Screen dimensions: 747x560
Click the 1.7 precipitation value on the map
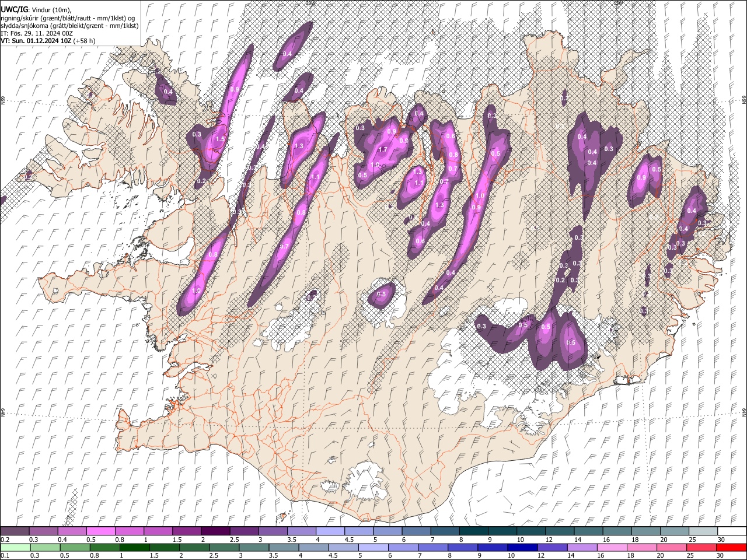pos(383,150)
